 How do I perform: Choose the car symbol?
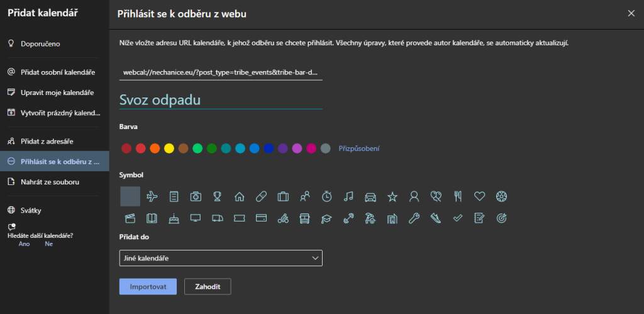(370, 196)
